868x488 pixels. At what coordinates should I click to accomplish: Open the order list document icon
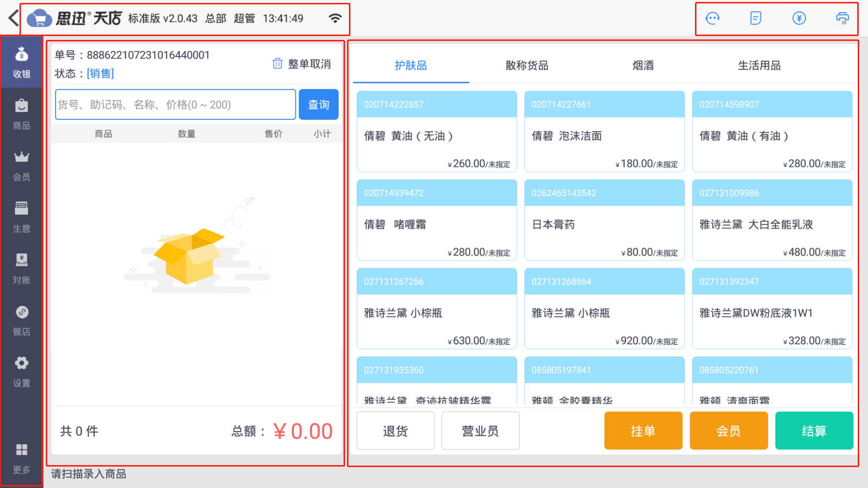(755, 19)
